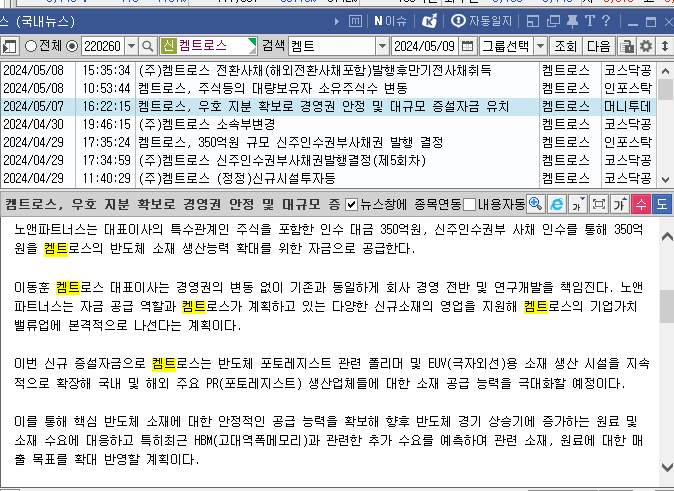Select highlighted news '우호 지분 확보로 경영권 안정'
674x491 pixels.
(x=324, y=106)
